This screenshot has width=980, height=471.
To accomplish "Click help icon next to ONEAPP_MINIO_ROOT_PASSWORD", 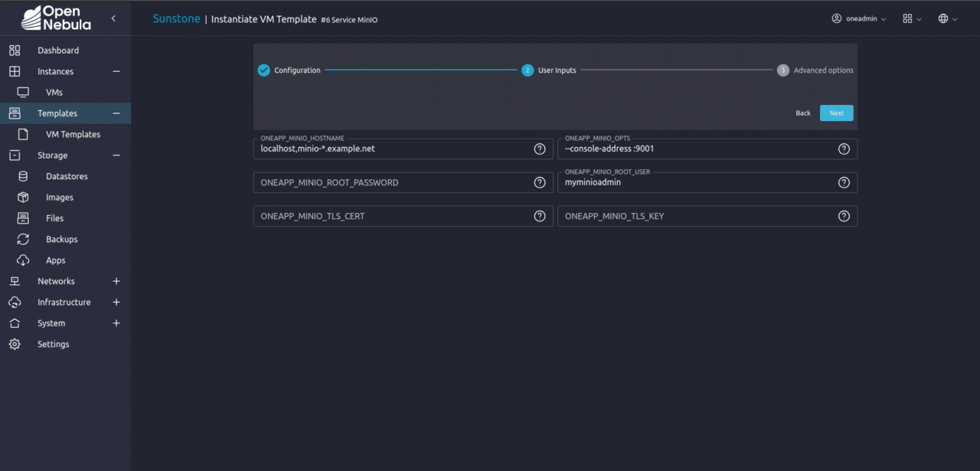I will click(x=540, y=182).
